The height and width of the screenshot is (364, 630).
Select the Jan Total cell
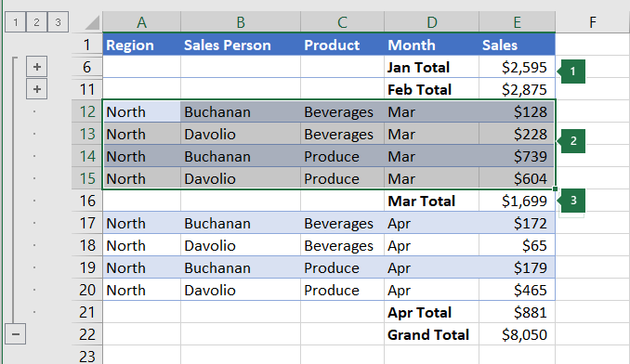(431, 67)
